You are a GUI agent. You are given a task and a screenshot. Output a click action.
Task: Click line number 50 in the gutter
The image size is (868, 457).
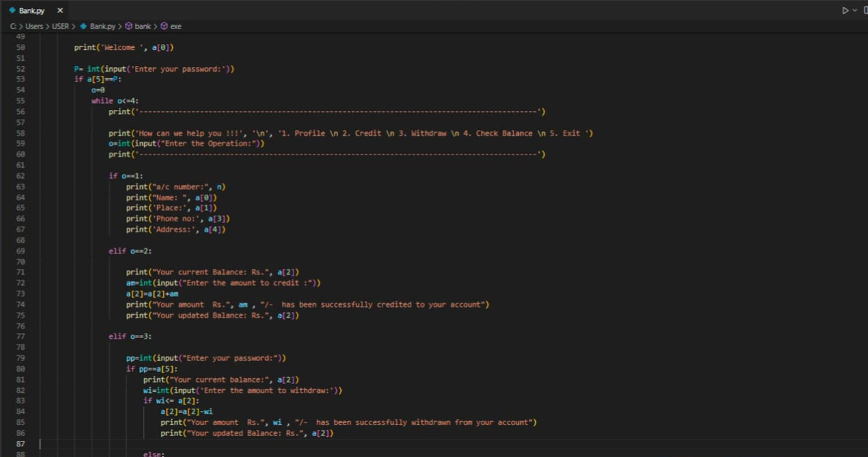coord(21,47)
